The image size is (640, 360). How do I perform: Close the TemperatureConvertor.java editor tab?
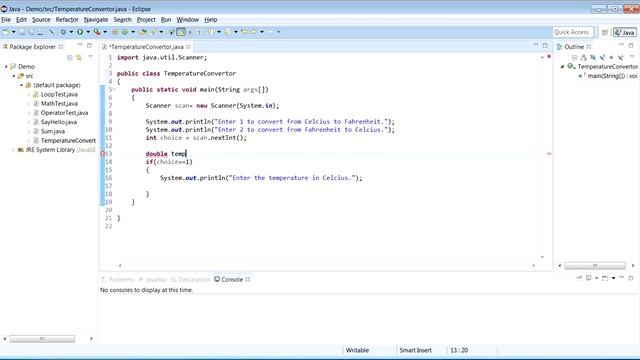(x=189, y=47)
